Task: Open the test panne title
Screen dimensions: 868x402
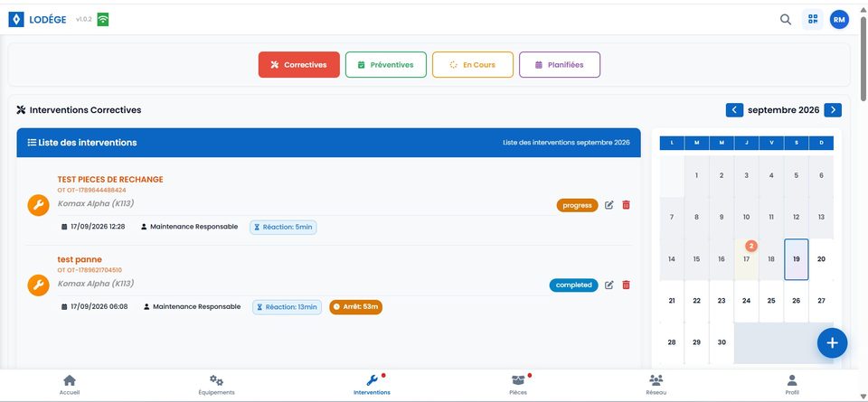Action: 80,259
